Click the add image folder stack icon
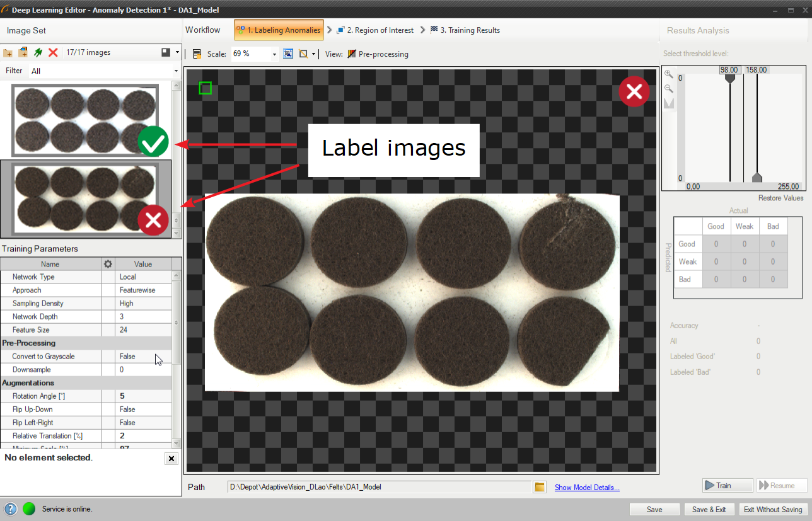The width and height of the screenshot is (812, 521). 23,53
